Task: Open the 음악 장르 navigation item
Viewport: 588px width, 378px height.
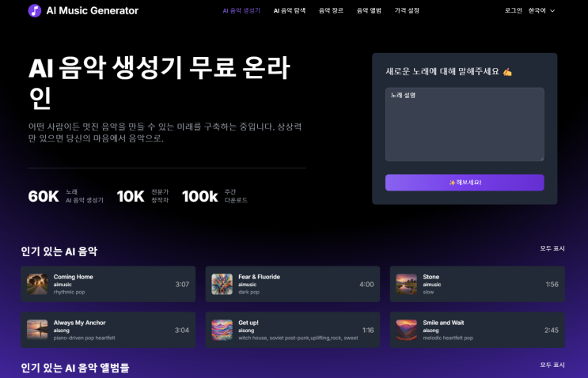Action: [x=331, y=11]
